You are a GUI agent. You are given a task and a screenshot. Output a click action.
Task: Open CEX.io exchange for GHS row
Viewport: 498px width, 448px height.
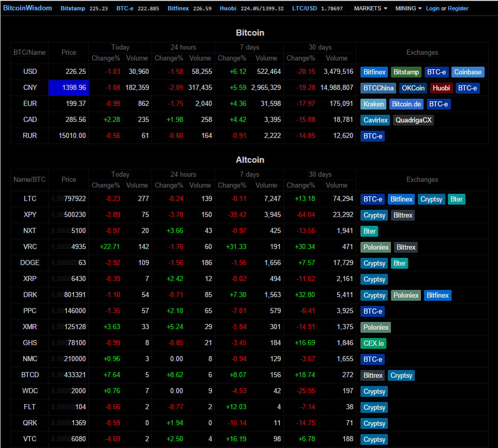pyautogui.click(x=373, y=343)
